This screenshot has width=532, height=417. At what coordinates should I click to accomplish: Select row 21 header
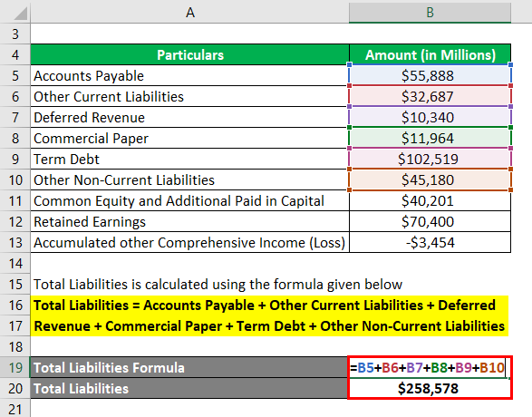15,409
